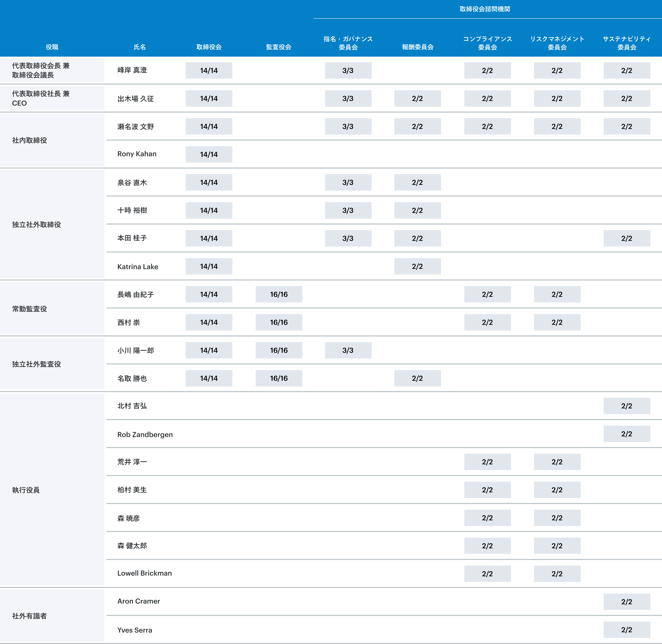Click the 執行役員 role cell
This screenshot has width=662, height=644.
coord(26,490)
